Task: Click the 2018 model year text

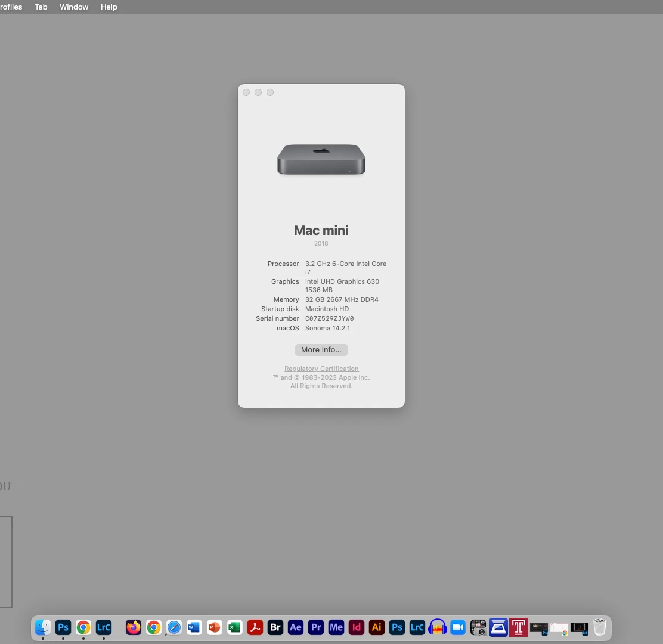Action: [x=321, y=243]
